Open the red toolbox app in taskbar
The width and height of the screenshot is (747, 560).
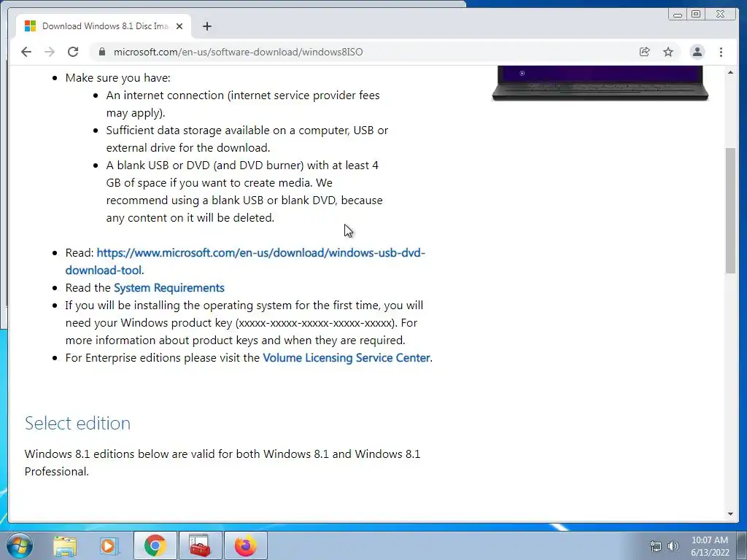pyautogui.click(x=200, y=545)
